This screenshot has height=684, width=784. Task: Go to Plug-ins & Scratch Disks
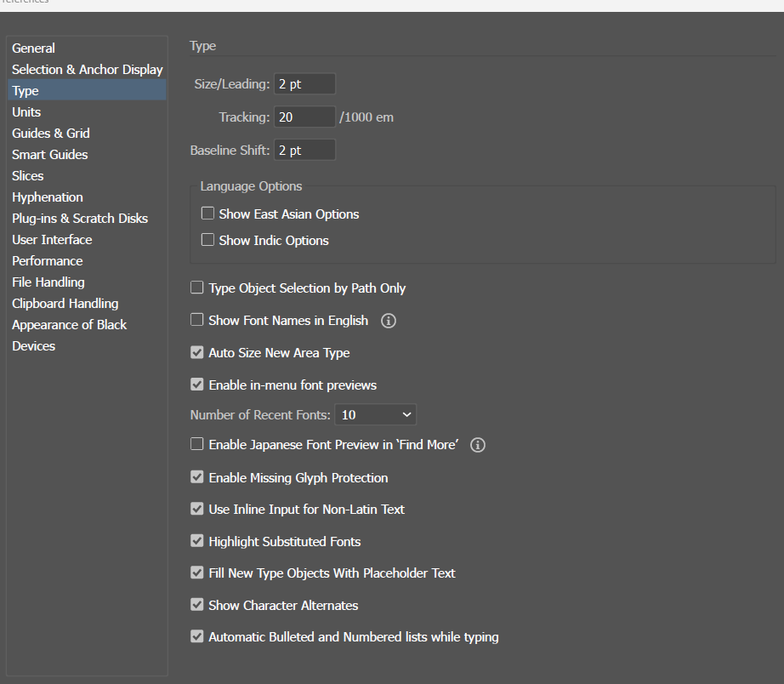click(87, 218)
